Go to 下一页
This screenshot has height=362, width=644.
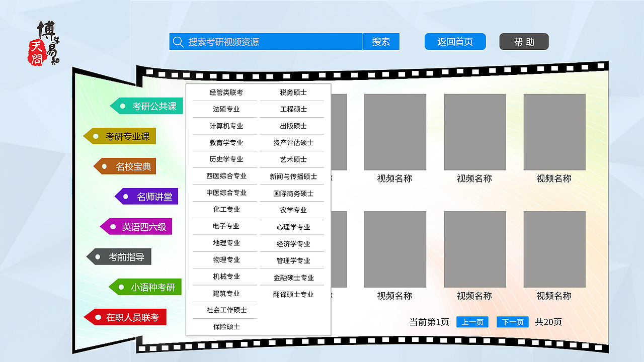pyautogui.click(x=513, y=322)
